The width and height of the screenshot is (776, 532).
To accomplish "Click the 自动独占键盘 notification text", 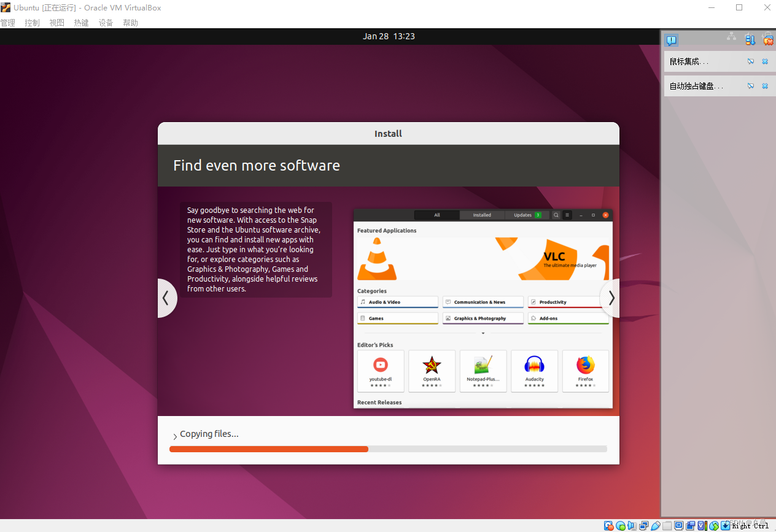I will [x=696, y=86].
